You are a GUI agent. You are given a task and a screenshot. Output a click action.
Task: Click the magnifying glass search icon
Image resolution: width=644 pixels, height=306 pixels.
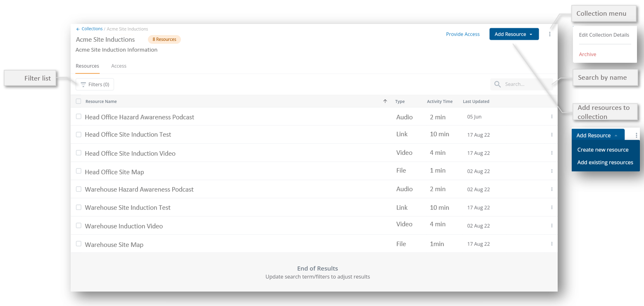point(497,84)
